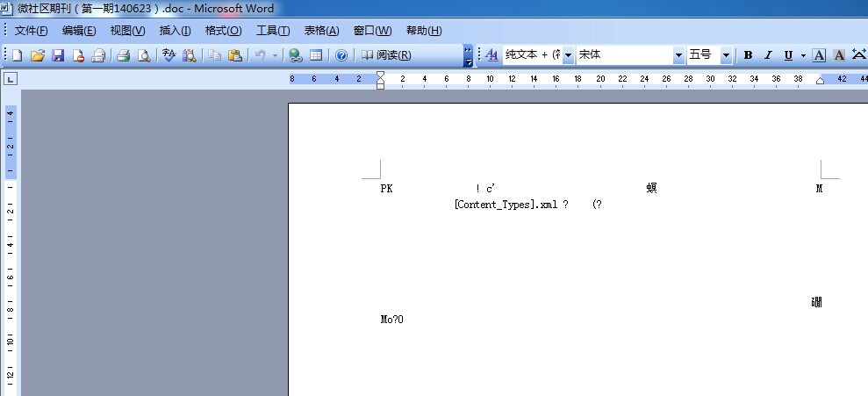Open the 窗口(W) menu

pyautogui.click(x=372, y=31)
